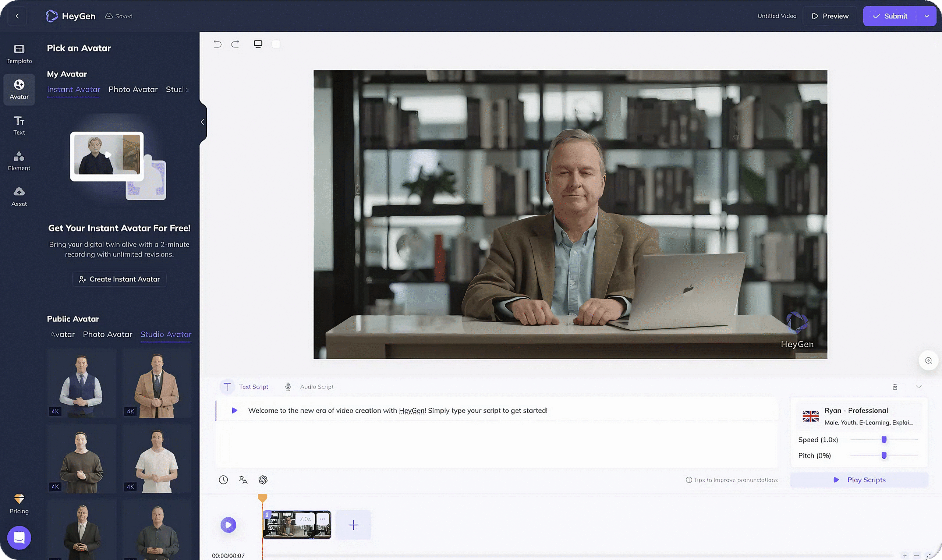The image size is (942, 560).
Task: Zoom in the timeline
Action: [904, 556]
